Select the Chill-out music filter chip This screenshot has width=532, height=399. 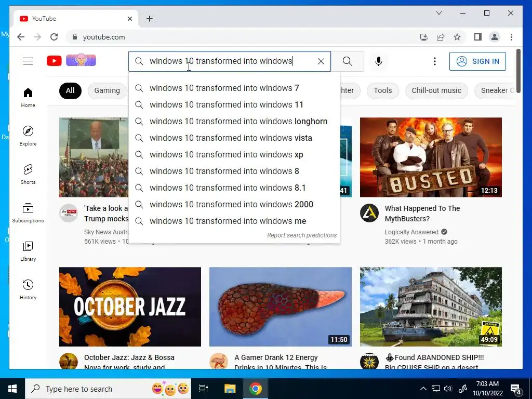tap(436, 90)
